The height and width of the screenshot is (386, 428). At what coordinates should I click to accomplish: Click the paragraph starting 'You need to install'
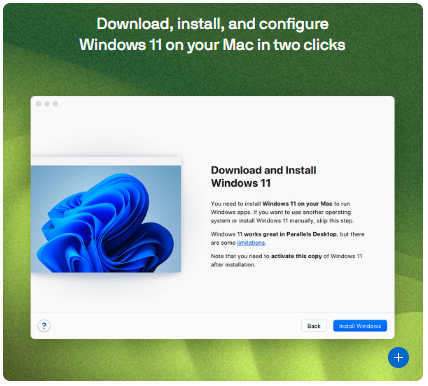click(282, 212)
